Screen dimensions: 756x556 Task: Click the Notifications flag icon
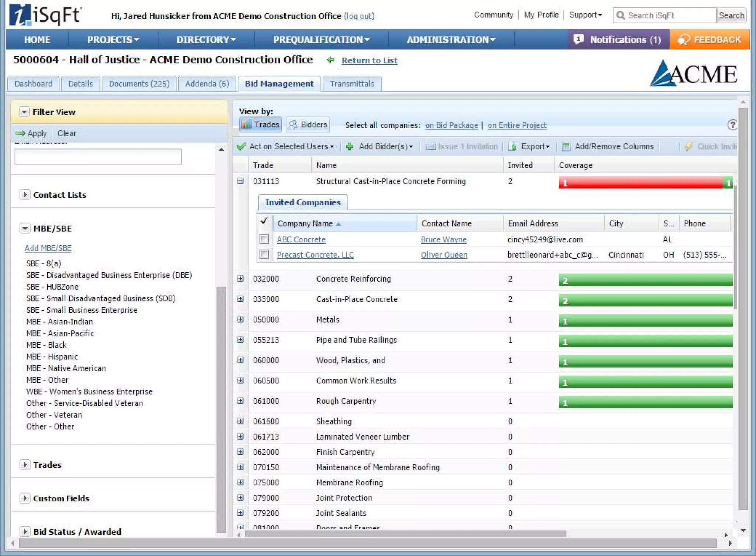pyautogui.click(x=578, y=39)
